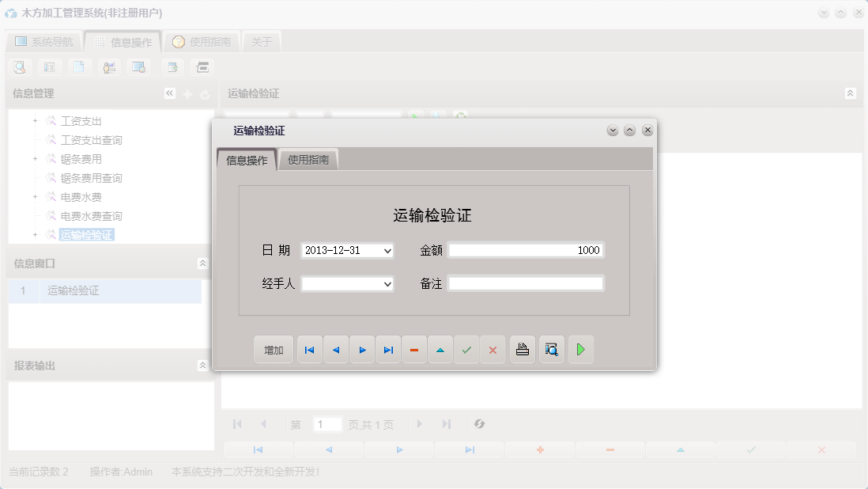Confirm changes with the green checkmark
The width and height of the screenshot is (868, 489).
pyautogui.click(x=466, y=349)
